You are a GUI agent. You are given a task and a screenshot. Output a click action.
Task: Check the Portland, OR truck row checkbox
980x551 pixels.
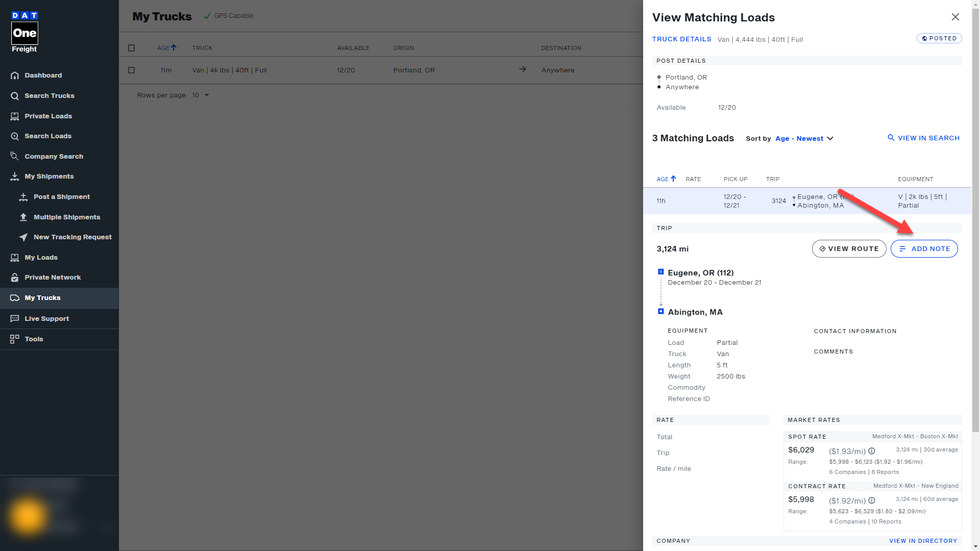[131, 70]
